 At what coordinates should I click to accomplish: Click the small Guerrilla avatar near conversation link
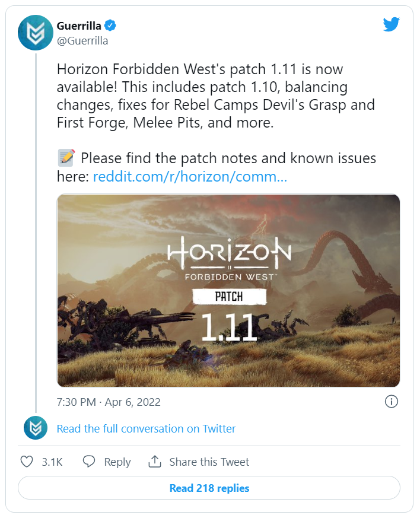pyautogui.click(x=35, y=428)
